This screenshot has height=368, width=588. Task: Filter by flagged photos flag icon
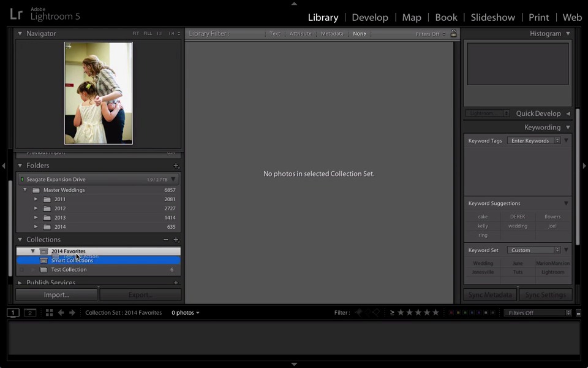[x=359, y=312]
